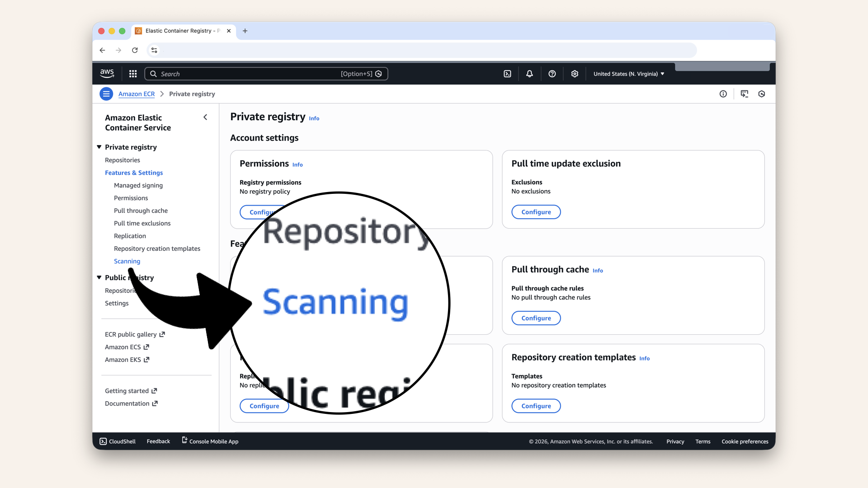Click Configure under Pull through cache
The width and height of the screenshot is (868, 488).
pyautogui.click(x=536, y=318)
